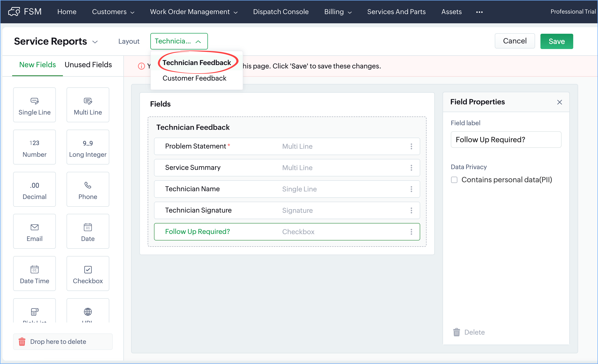Viewport: 598px width, 364px height.
Task: Select the Single Line field icon
Action: point(34,101)
